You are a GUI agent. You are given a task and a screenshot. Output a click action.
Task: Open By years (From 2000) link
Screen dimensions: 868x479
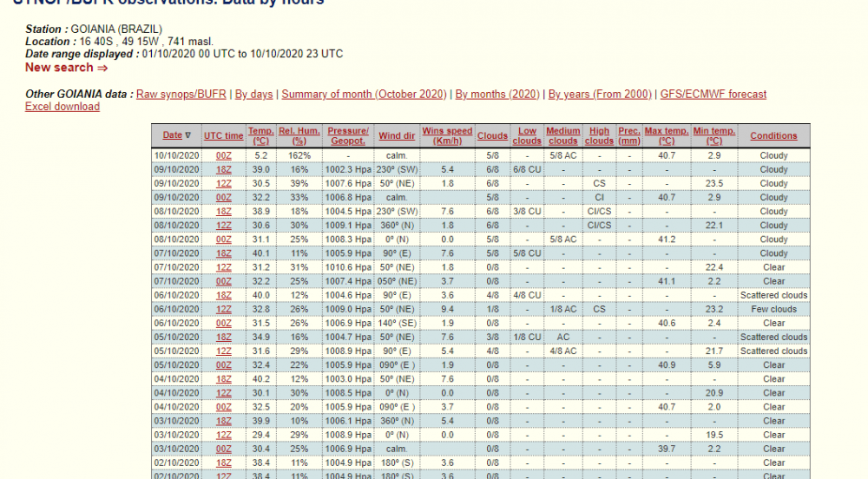tap(600, 94)
